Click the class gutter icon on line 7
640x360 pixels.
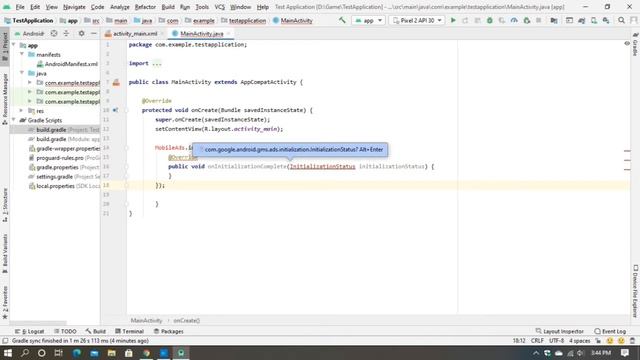[x=116, y=82]
